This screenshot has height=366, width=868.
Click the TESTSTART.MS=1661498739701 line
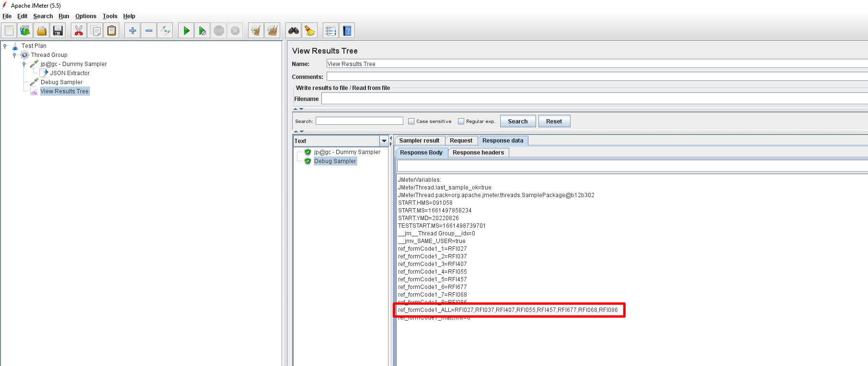[442, 226]
